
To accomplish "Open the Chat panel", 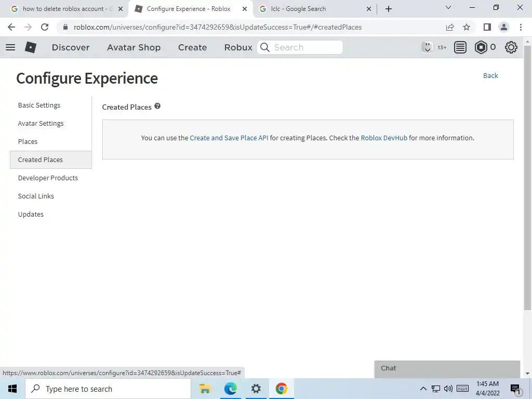I will pos(447,369).
